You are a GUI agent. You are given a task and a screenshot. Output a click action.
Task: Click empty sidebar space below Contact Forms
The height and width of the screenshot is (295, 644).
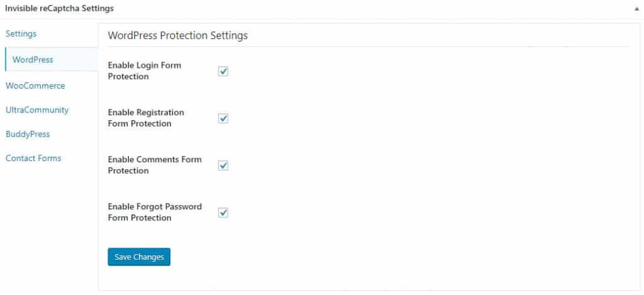tap(49, 226)
